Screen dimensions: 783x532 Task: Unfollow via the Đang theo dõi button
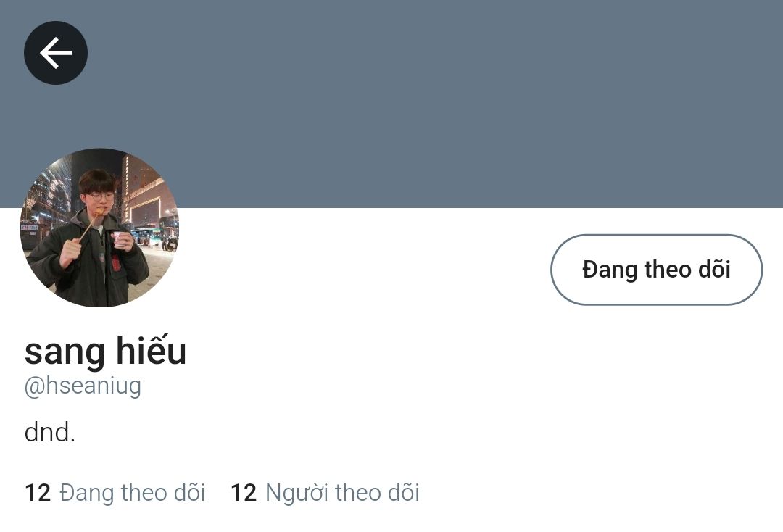(656, 270)
